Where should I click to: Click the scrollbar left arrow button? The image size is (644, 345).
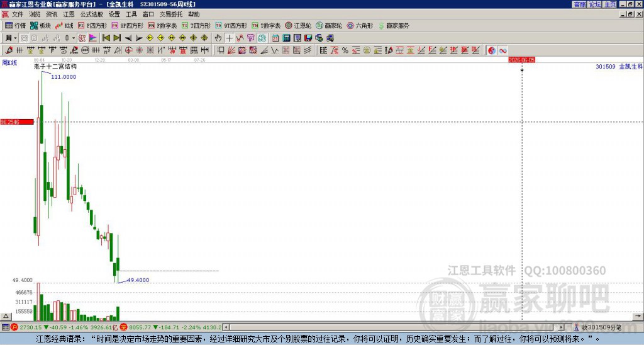pyautogui.click(x=226, y=327)
